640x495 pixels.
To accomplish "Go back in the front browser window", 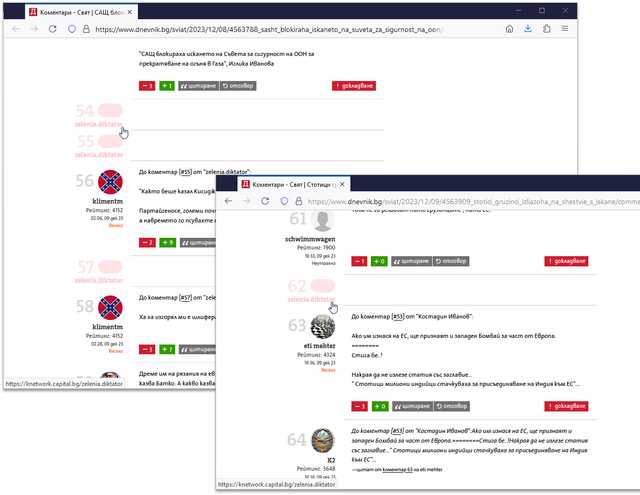I will pyautogui.click(x=228, y=201).
